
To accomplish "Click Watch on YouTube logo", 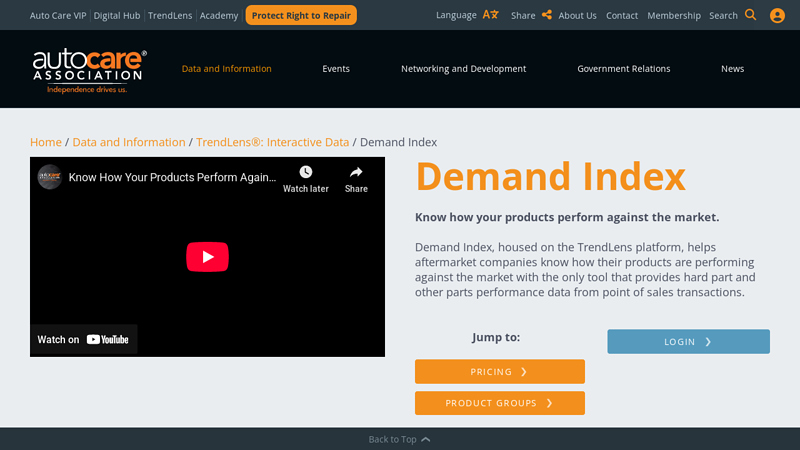I will [x=108, y=339].
